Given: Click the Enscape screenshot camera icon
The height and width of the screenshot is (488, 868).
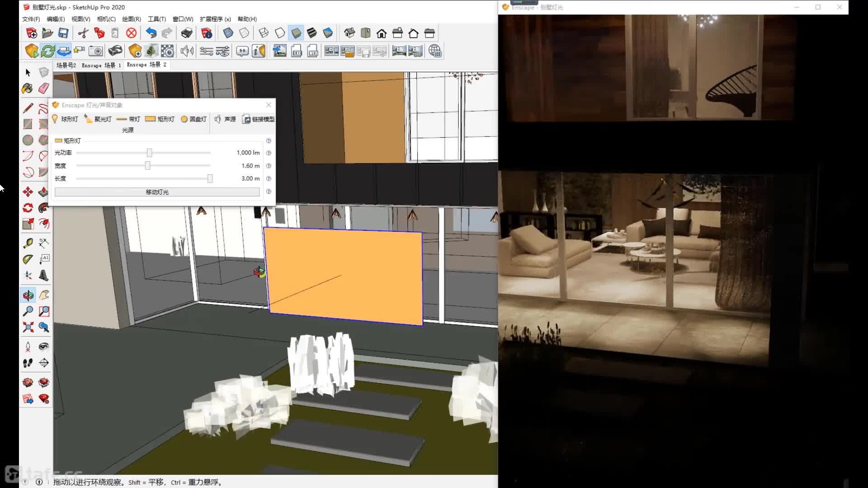Looking at the screenshot, I should click(x=96, y=51).
